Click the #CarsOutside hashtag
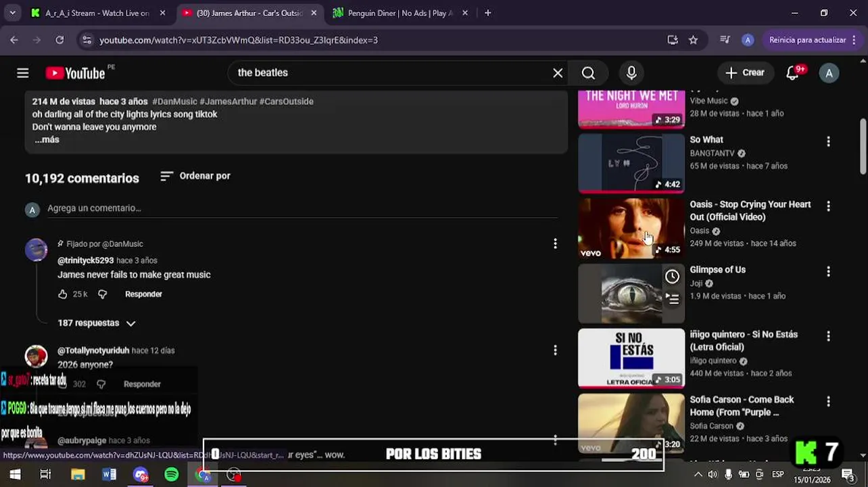868x487 pixels. 287,101
